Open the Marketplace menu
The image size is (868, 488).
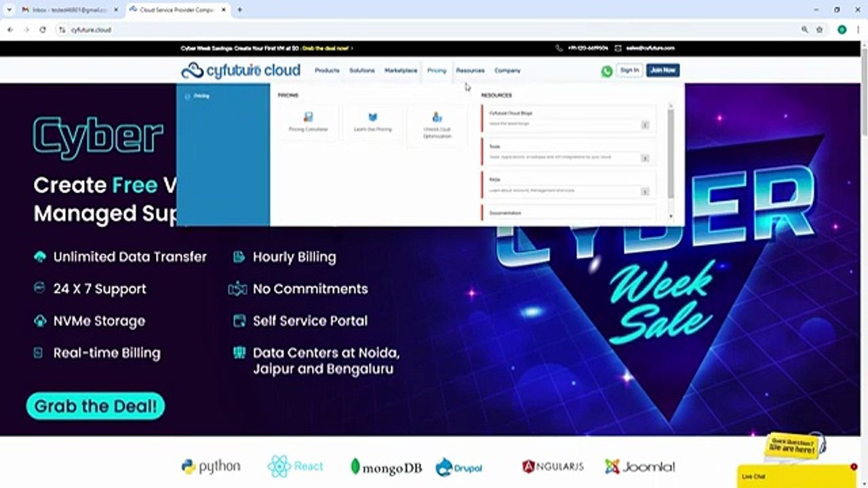[401, 70]
